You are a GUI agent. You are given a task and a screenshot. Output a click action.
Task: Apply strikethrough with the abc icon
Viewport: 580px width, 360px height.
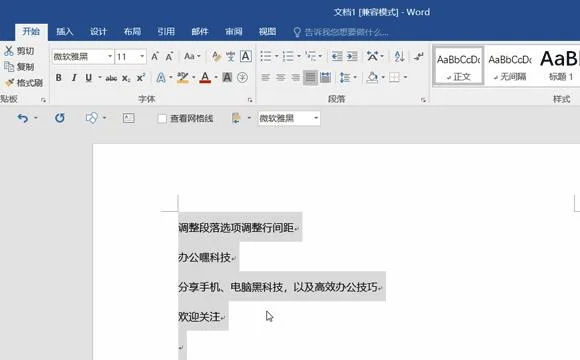click(111, 78)
